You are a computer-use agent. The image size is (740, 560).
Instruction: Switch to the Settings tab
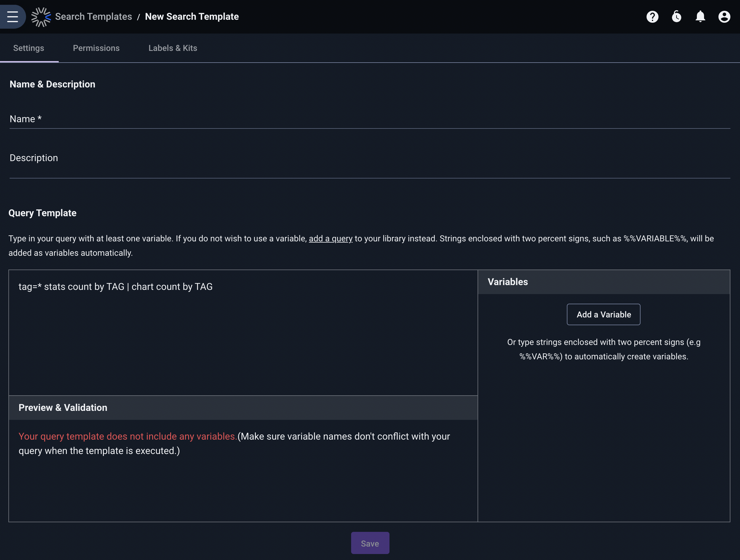click(29, 48)
